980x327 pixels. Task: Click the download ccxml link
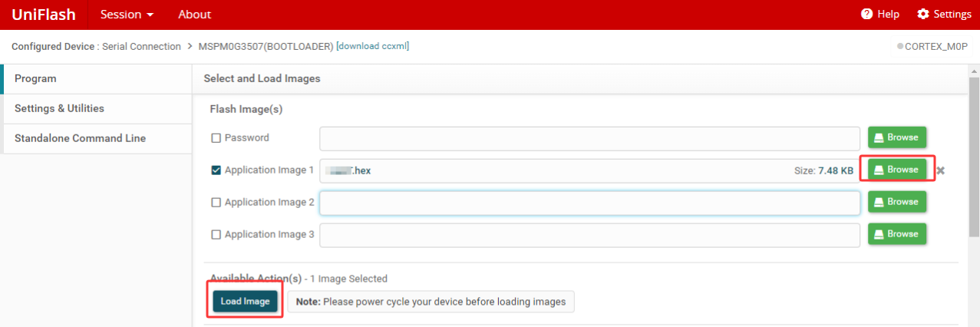[x=372, y=46]
